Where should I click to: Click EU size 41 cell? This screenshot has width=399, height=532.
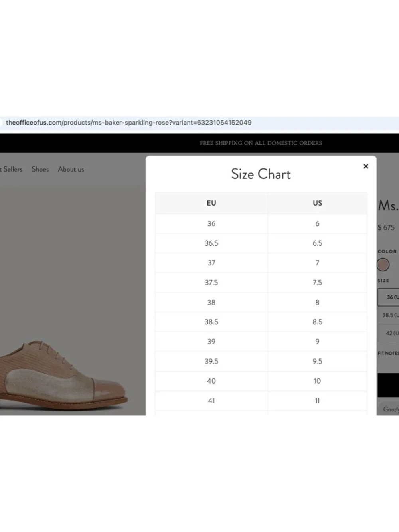[x=211, y=401]
